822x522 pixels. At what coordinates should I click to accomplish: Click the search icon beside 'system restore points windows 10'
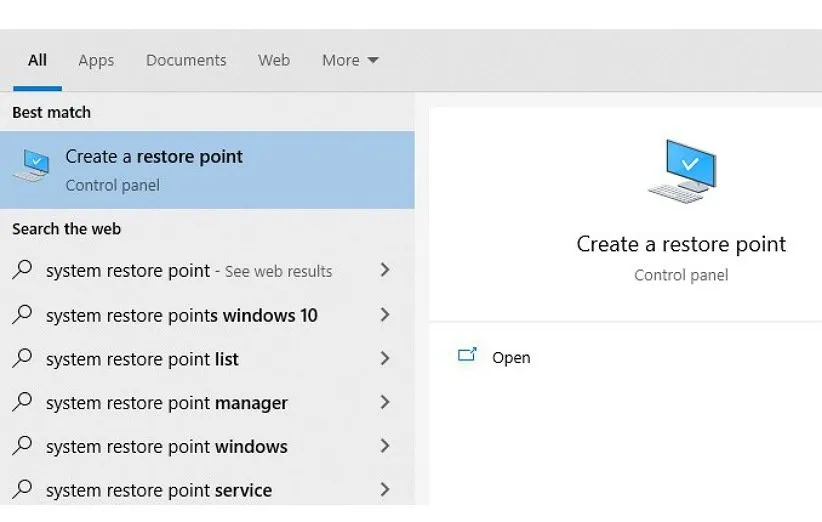coord(23,314)
